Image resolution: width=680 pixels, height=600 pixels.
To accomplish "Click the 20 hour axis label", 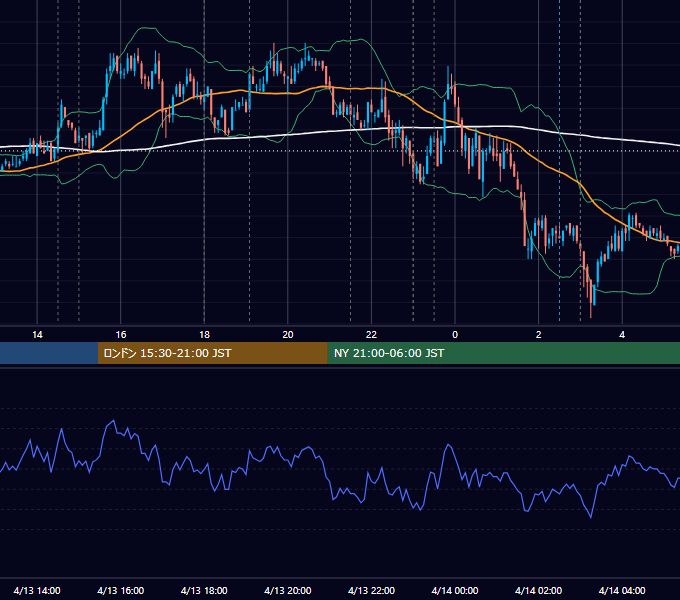I will click(288, 335).
